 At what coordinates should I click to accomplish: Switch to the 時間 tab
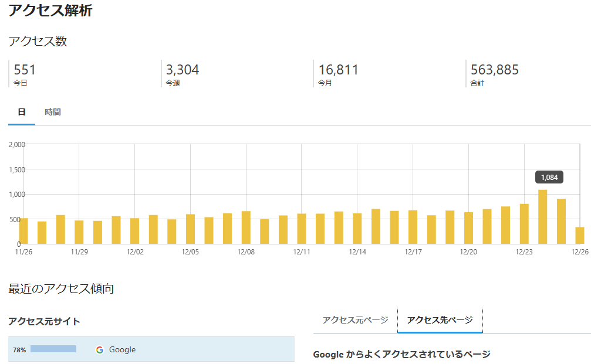point(53,112)
